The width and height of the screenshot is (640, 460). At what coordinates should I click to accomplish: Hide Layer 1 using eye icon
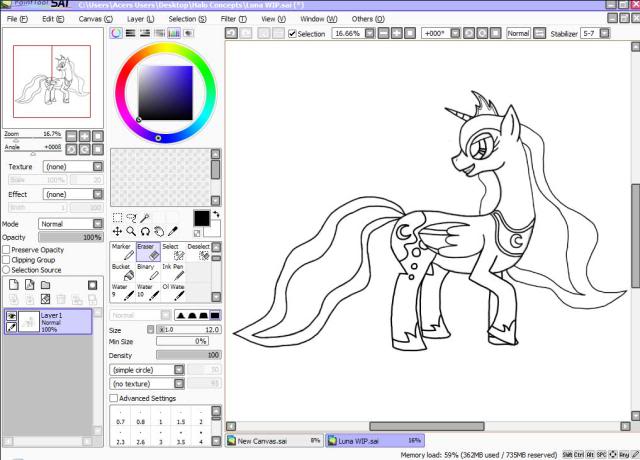[11, 316]
